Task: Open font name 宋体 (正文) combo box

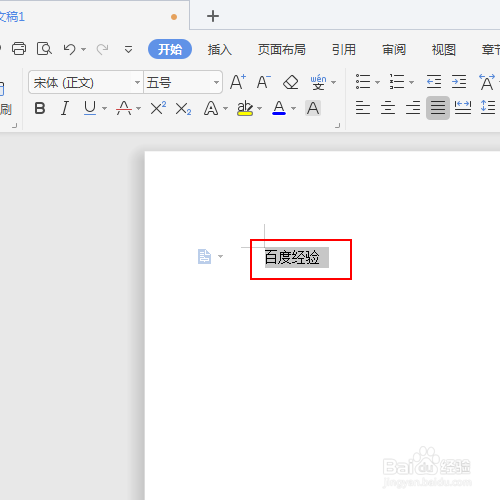Action: pos(86,82)
